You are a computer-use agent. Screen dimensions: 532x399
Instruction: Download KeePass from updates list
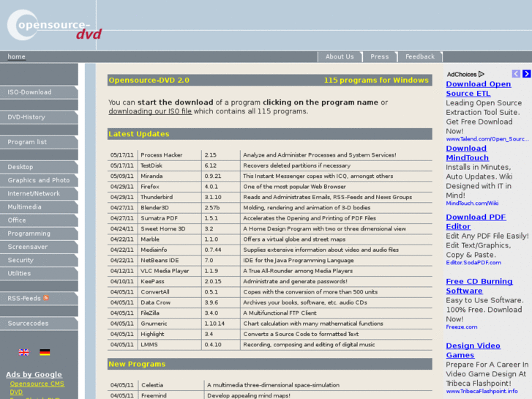click(x=152, y=281)
